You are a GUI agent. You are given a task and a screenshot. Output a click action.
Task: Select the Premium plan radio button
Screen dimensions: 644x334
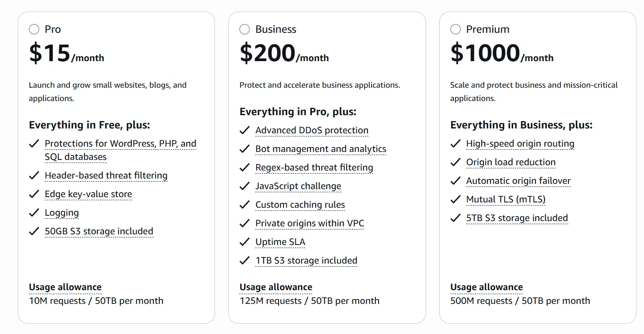[455, 29]
